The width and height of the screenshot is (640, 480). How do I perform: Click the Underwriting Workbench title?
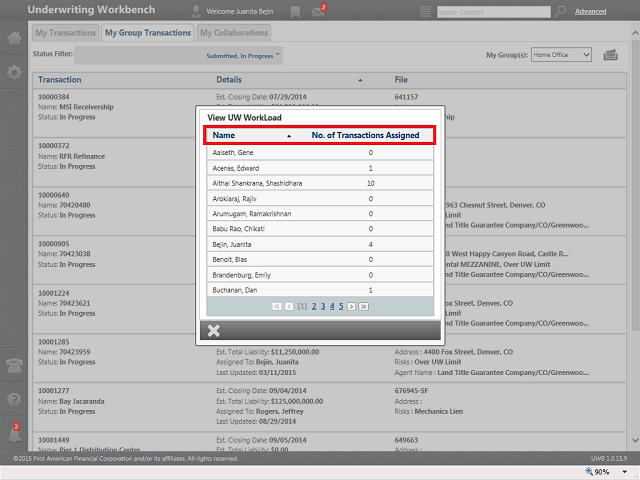click(91, 10)
